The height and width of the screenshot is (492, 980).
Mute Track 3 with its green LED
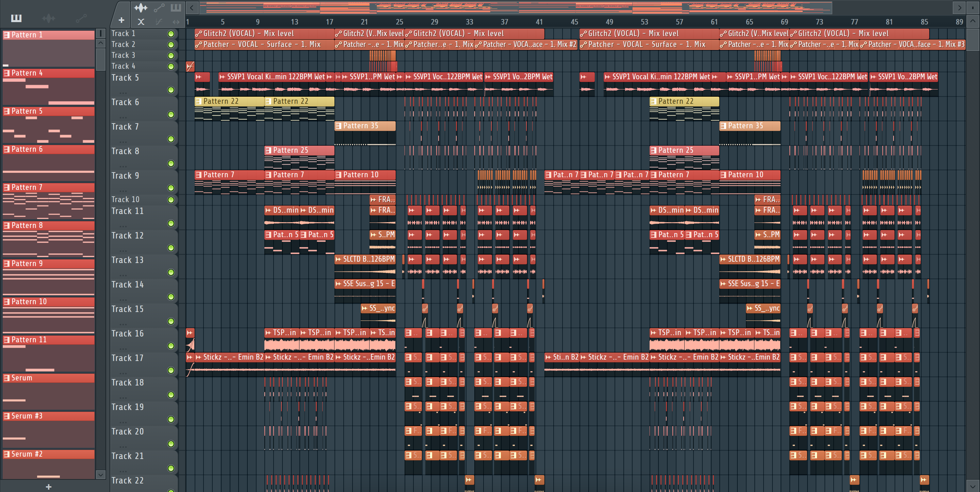171,55
